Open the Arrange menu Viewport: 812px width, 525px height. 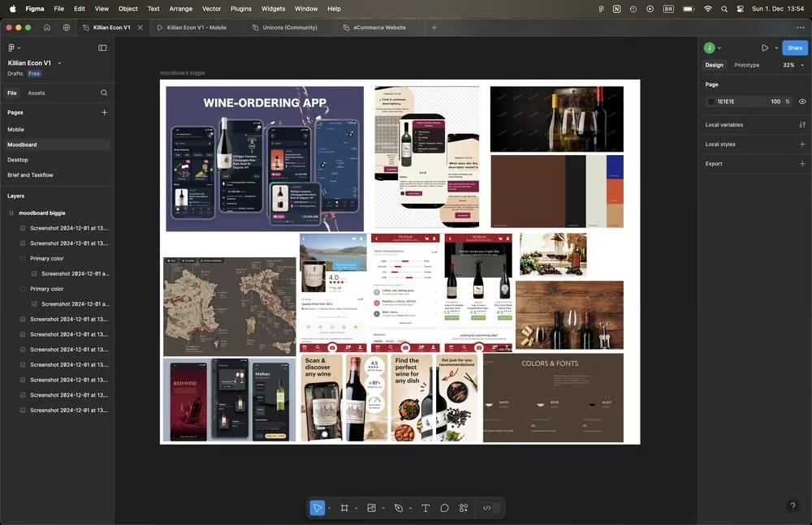tap(181, 9)
